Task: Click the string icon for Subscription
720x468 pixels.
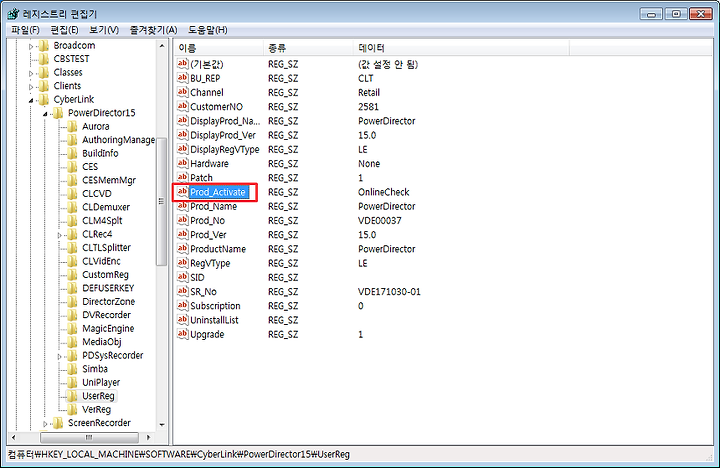Action: (182, 306)
